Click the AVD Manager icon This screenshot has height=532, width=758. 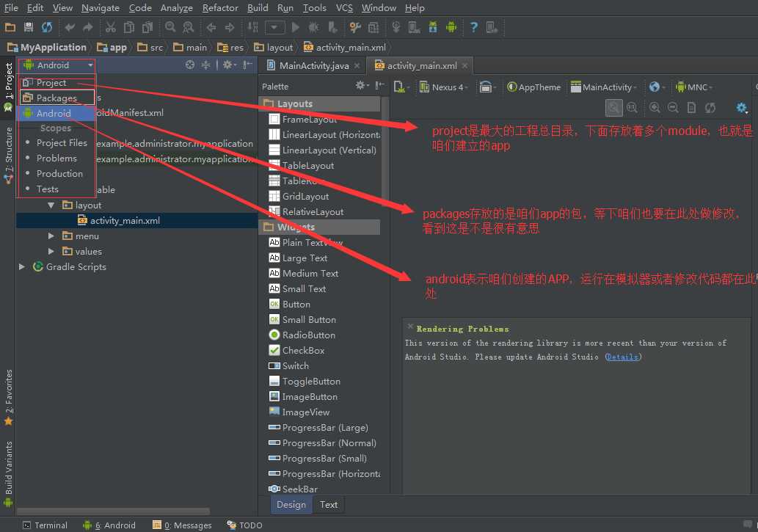point(415,27)
